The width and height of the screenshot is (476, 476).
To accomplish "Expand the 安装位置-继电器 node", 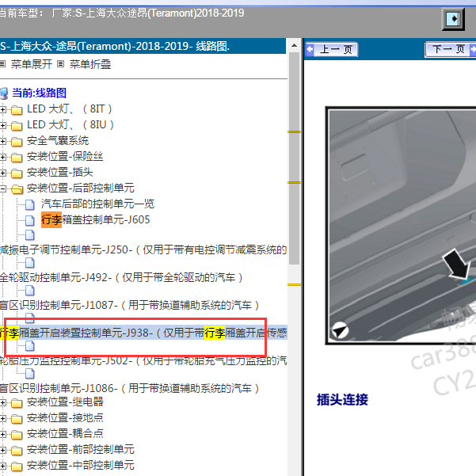I will click(2, 403).
